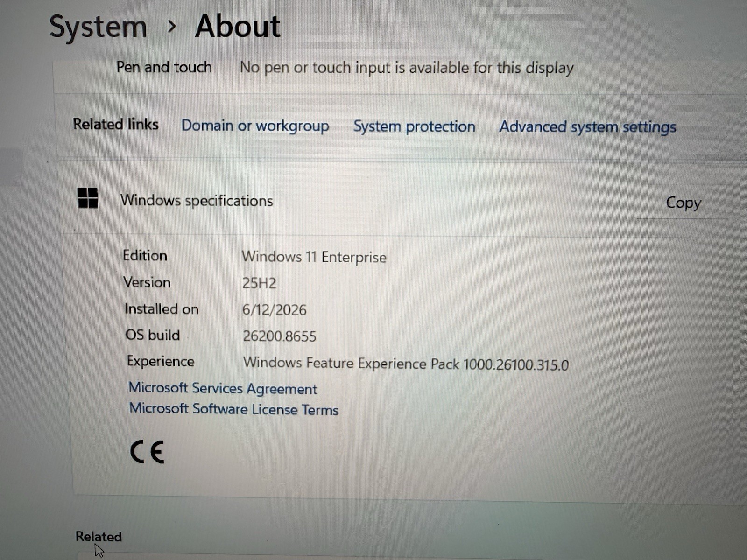The image size is (747, 560).
Task: Select the OS build 26200.8655 value
Action: coord(279,336)
